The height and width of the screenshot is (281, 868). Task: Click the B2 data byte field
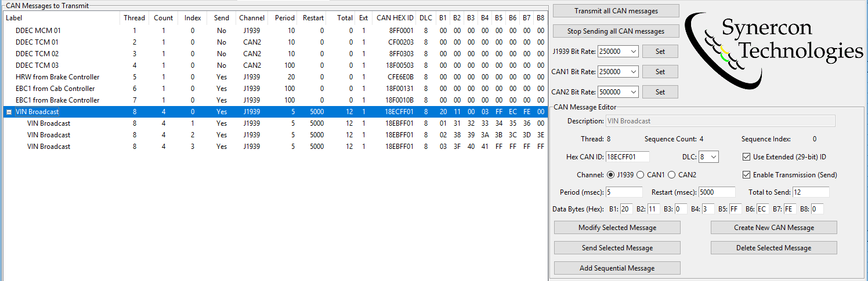point(653,209)
